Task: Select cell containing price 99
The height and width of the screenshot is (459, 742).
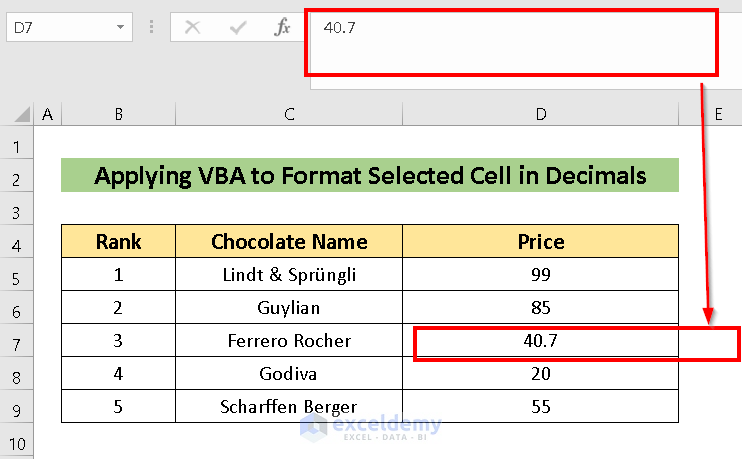Action: [540, 275]
